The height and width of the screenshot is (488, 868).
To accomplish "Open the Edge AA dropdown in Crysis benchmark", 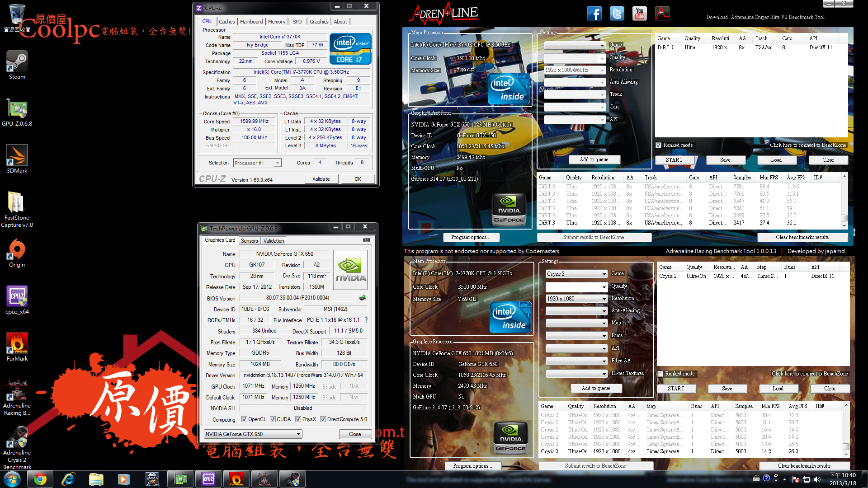I will (x=576, y=361).
